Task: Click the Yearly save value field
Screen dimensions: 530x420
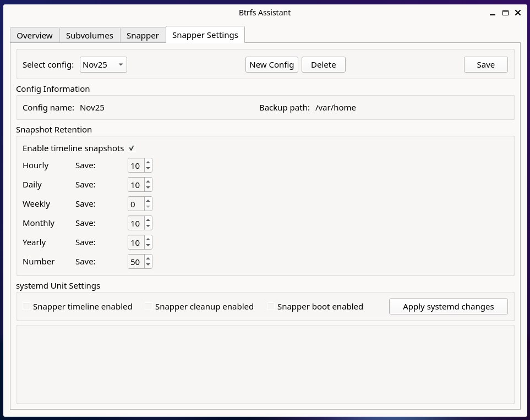Action: pos(136,242)
